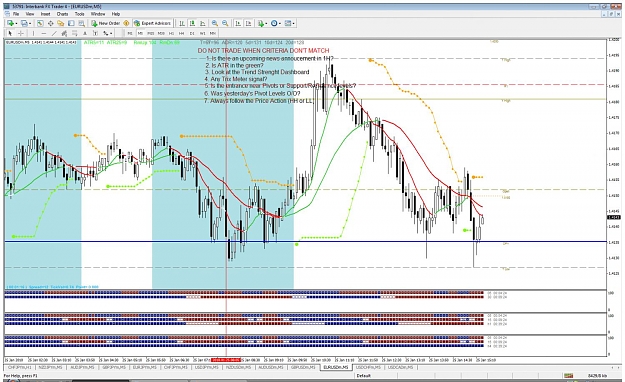The height and width of the screenshot is (382, 625).
Task: Click the New Order button
Action: pyautogui.click(x=105, y=24)
